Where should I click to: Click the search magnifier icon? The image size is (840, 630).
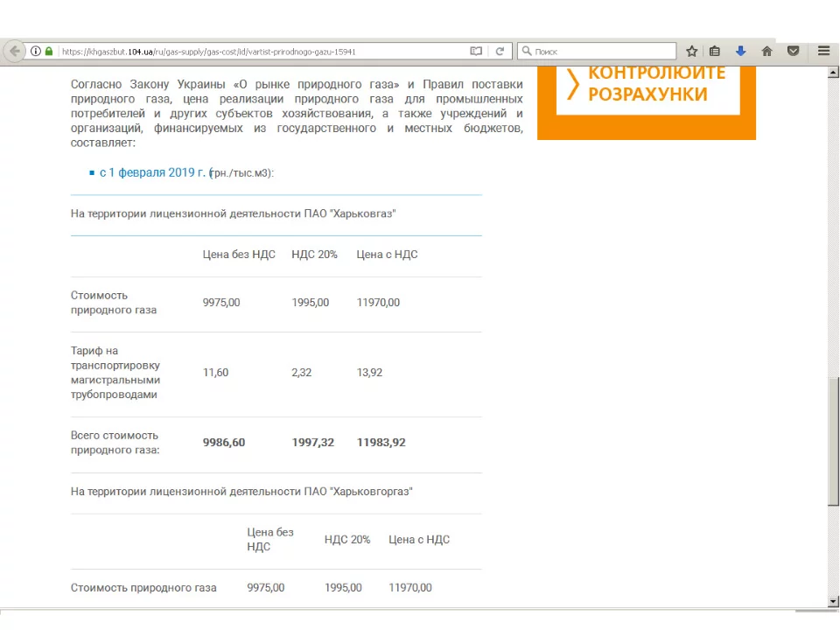(527, 51)
